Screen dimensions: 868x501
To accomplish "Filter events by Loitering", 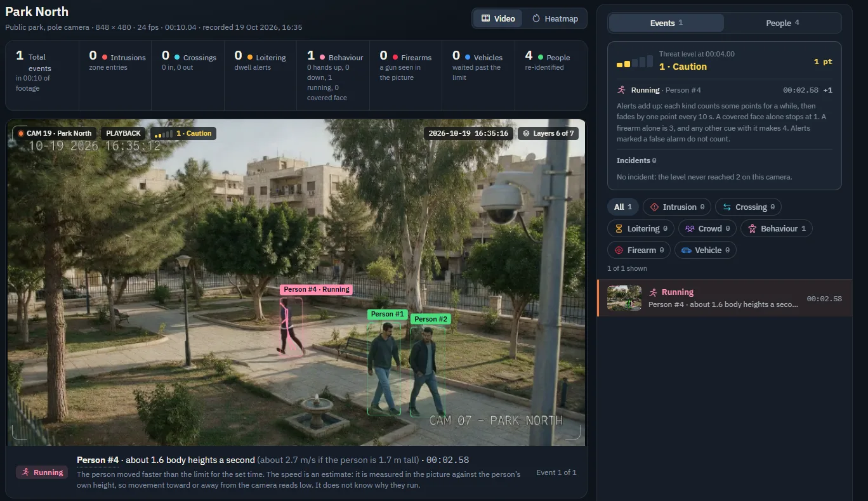I will (641, 228).
